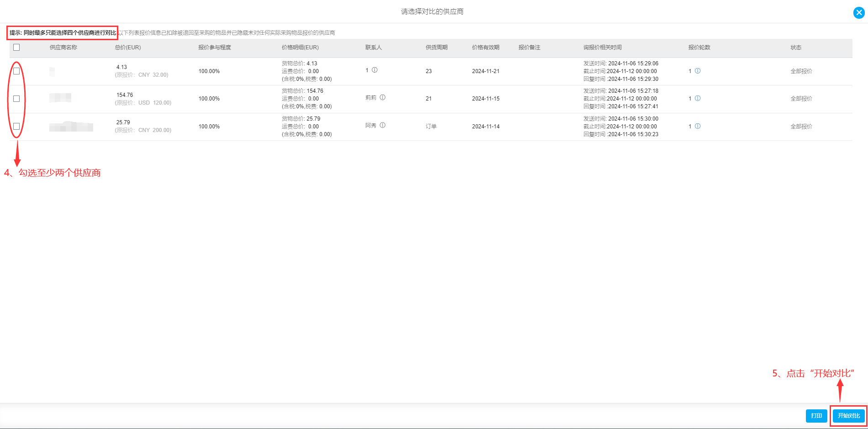Click the 联系人 column header
This screenshot has width=868, height=429.
[374, 48]
